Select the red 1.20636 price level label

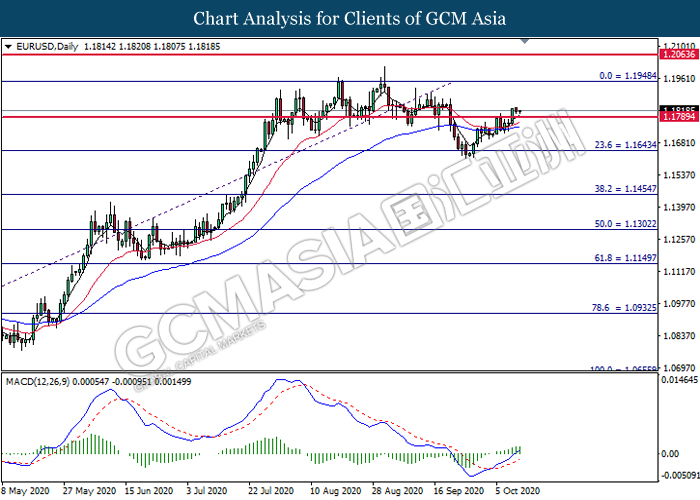point(679,54)
